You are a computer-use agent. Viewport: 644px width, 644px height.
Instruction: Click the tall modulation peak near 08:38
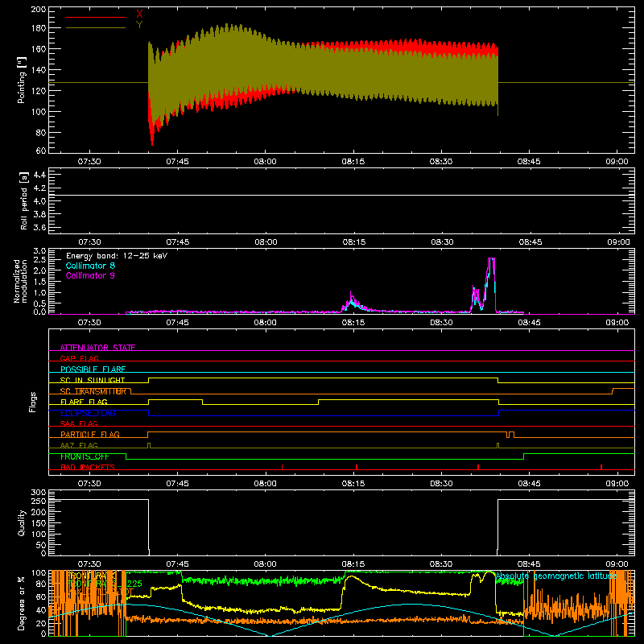pyautogui.click(x=491, y=283)
